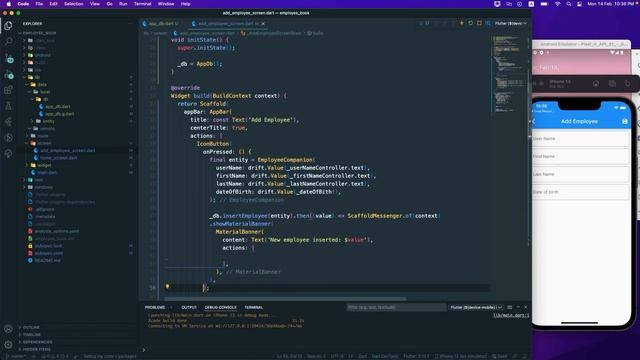Open the Explorer view in activity bar

pos(8,26)
